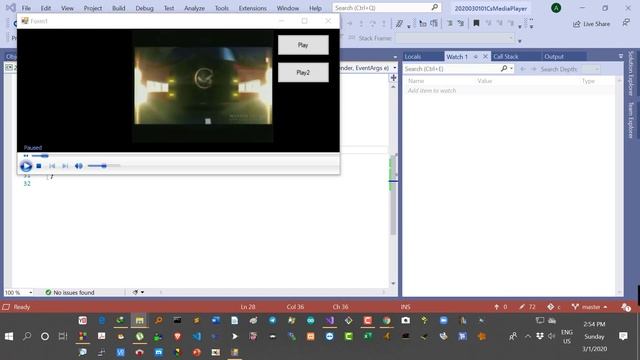This screenshot has height=360, width=640.
Task: Open Task View on the taskbar
Action: pos(63,336)
